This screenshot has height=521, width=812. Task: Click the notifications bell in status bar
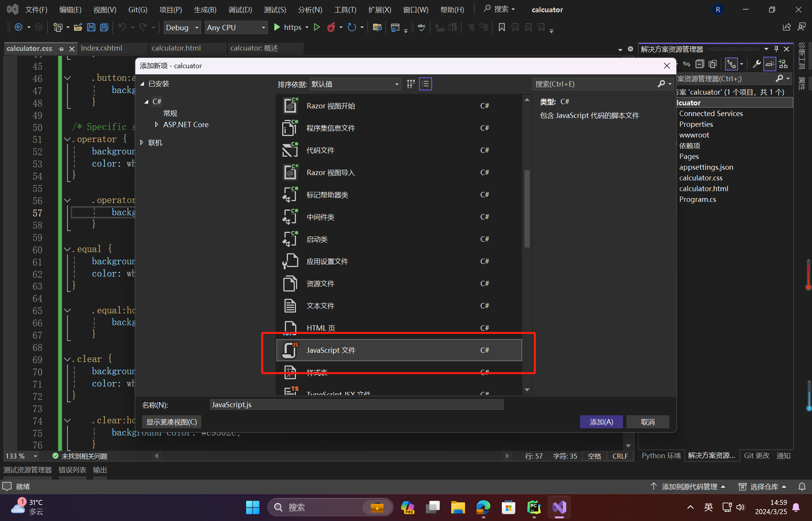click(802, 487)
